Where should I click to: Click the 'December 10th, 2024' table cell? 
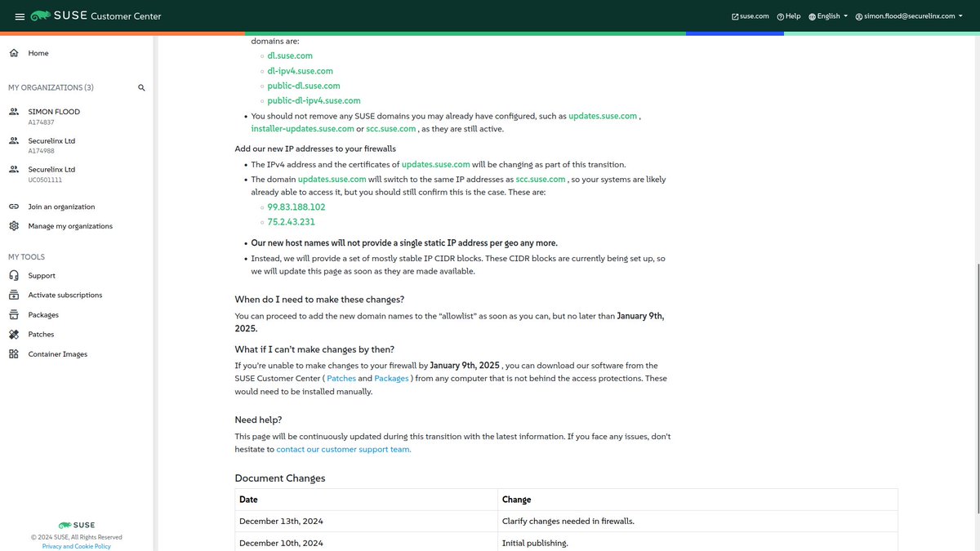coord(367,543)
